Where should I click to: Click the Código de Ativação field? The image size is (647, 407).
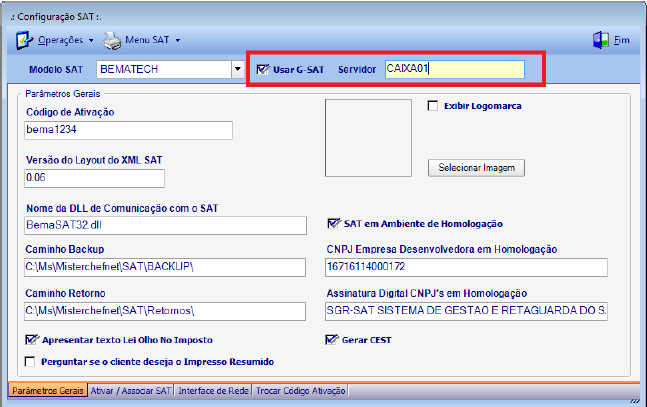coord(128,130)
